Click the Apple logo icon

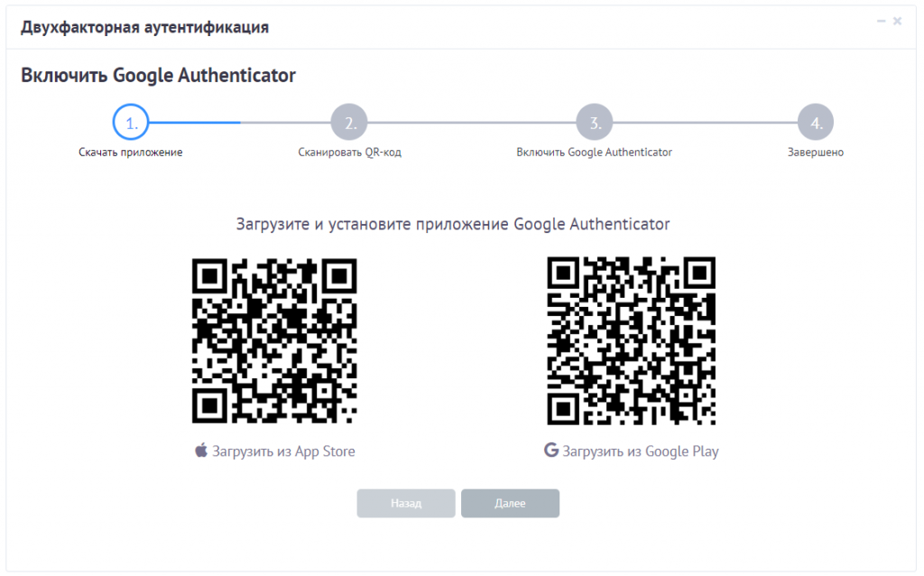201,451
